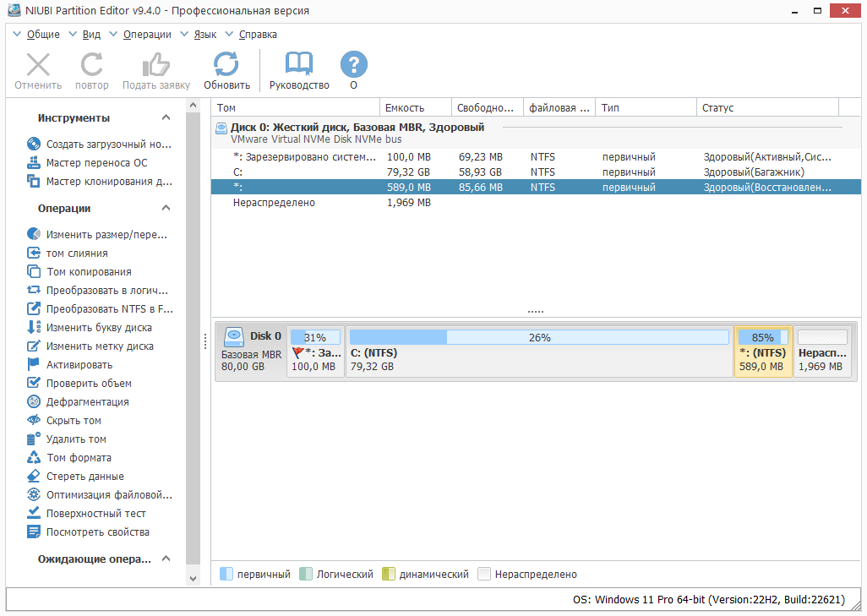Start Дефрагментация for the selected volume
The height and width of the screenshot is (616, 867).
pyautogui.click(x=85, y=401)
